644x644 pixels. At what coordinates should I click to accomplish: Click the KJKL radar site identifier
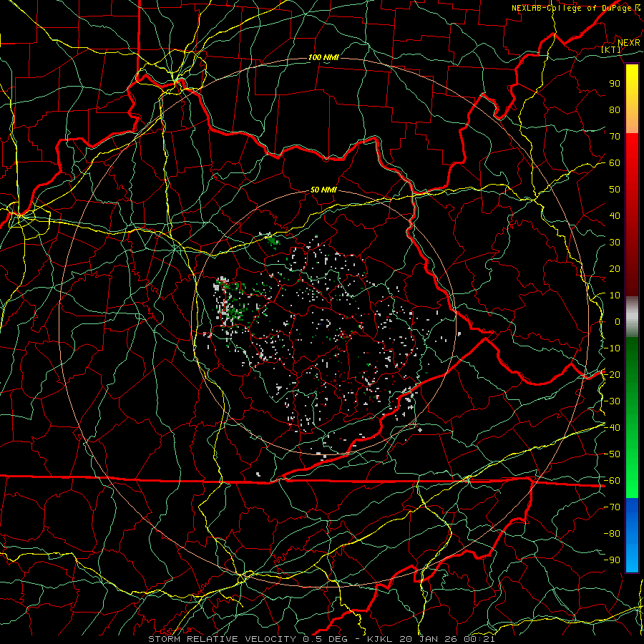pyautogui.click(x=381, y=639)
